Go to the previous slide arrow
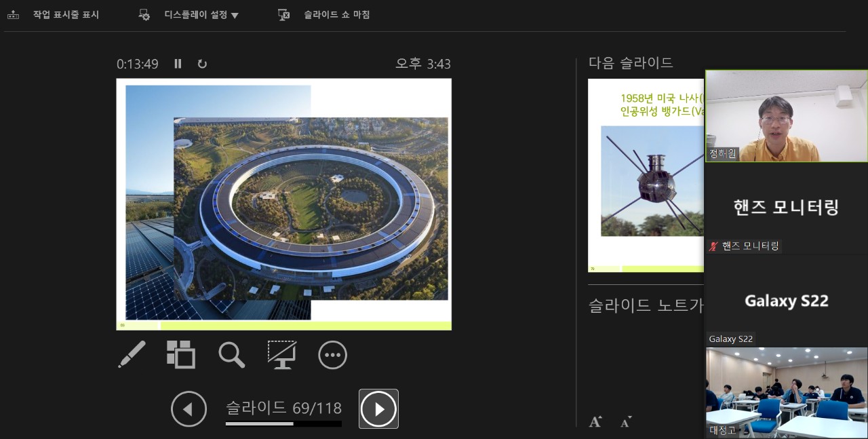 point(189,409)
